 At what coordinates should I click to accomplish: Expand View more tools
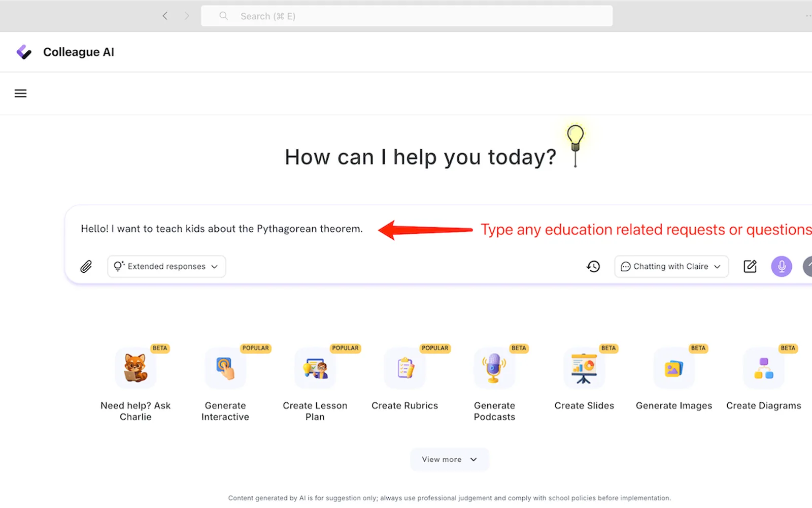click(449, 459)
